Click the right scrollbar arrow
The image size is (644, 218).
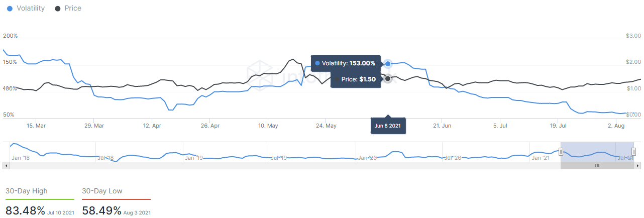[x=637, y=165]
